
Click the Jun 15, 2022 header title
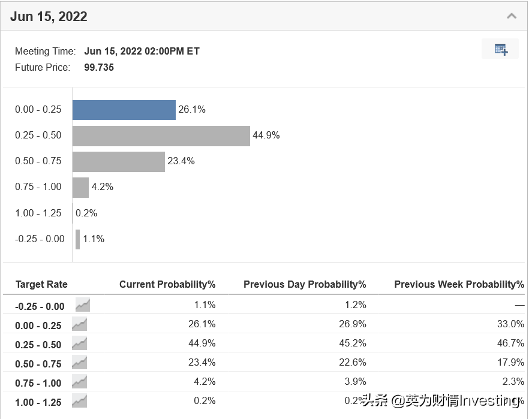[49, 16]
